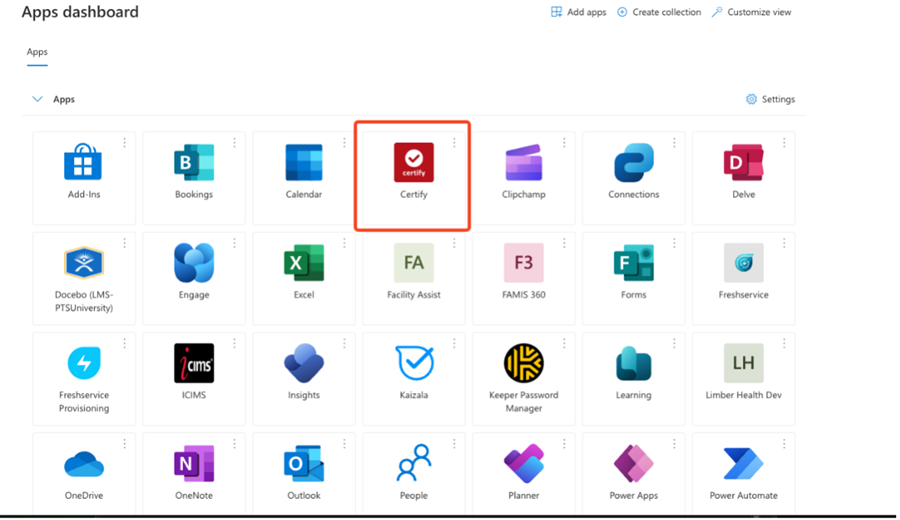Launch the Learning app icon

[634, 363]
